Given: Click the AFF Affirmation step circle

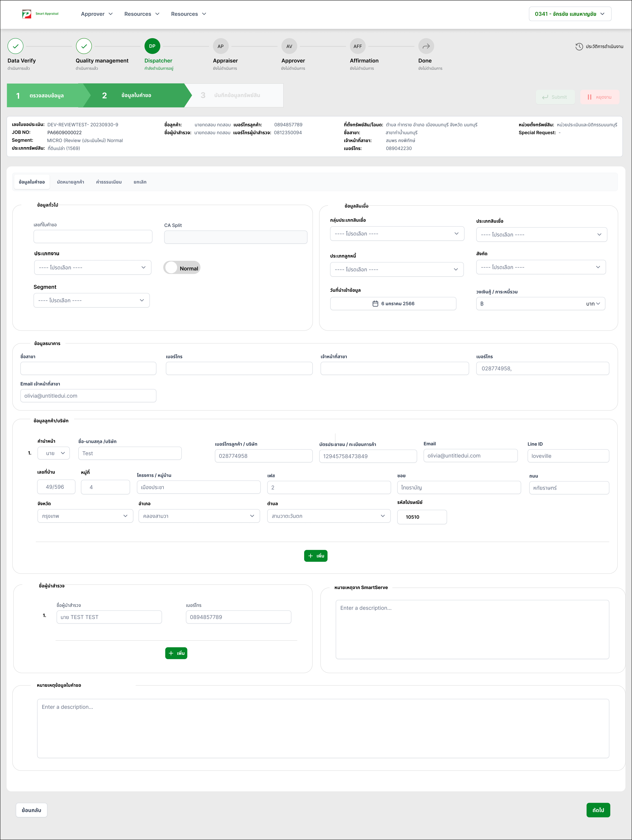Looking at the screenshot, I should [358, 46].
